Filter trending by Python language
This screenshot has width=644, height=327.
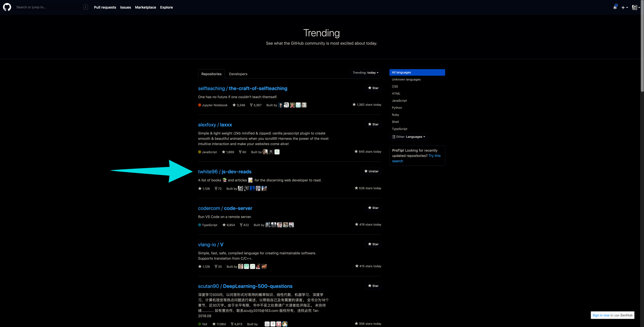[397, 108]
